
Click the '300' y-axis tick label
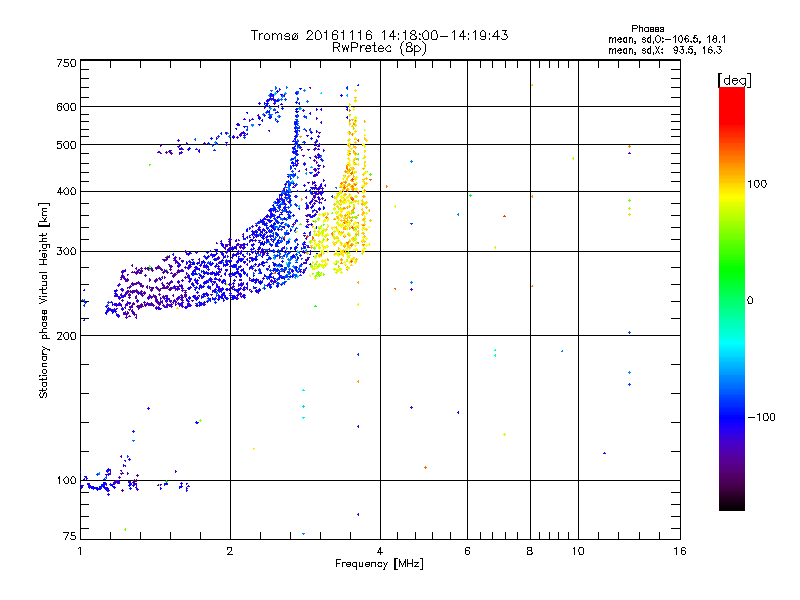click(66, 252)
